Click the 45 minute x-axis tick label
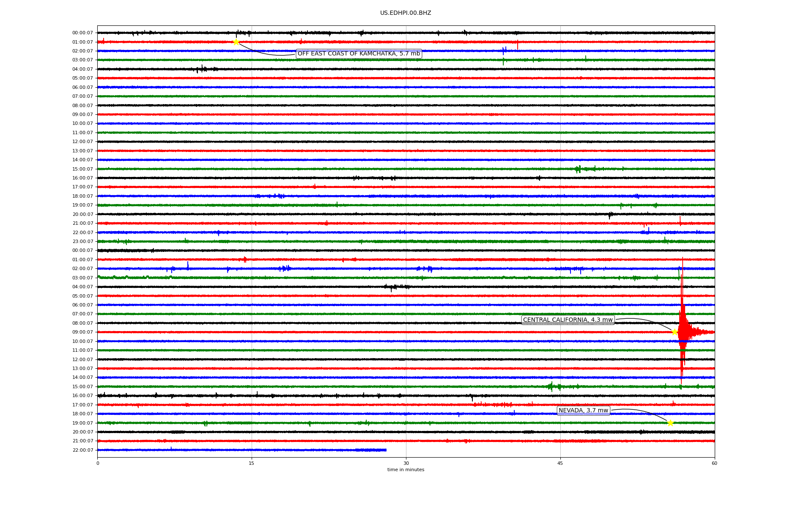This screenshot has height=508, width=812. 560,463
